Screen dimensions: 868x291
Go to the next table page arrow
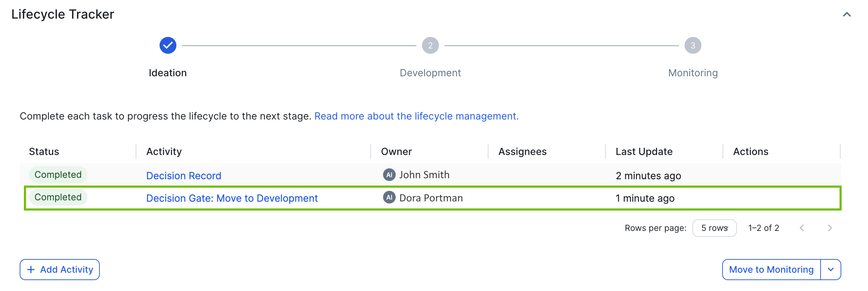coord(830,228)
